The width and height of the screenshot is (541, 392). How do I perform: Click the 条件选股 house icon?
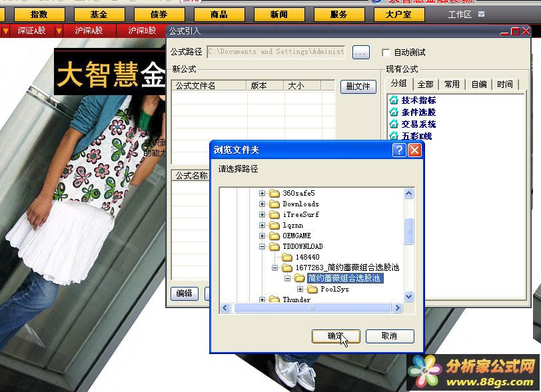394,112
